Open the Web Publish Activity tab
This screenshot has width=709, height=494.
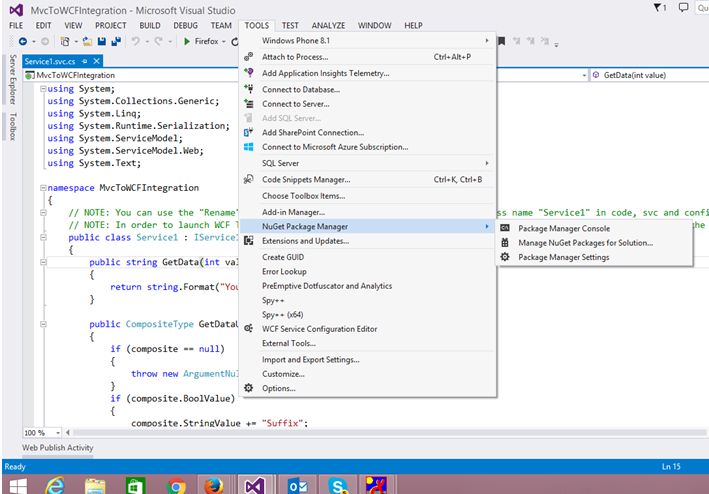[57, 447]
